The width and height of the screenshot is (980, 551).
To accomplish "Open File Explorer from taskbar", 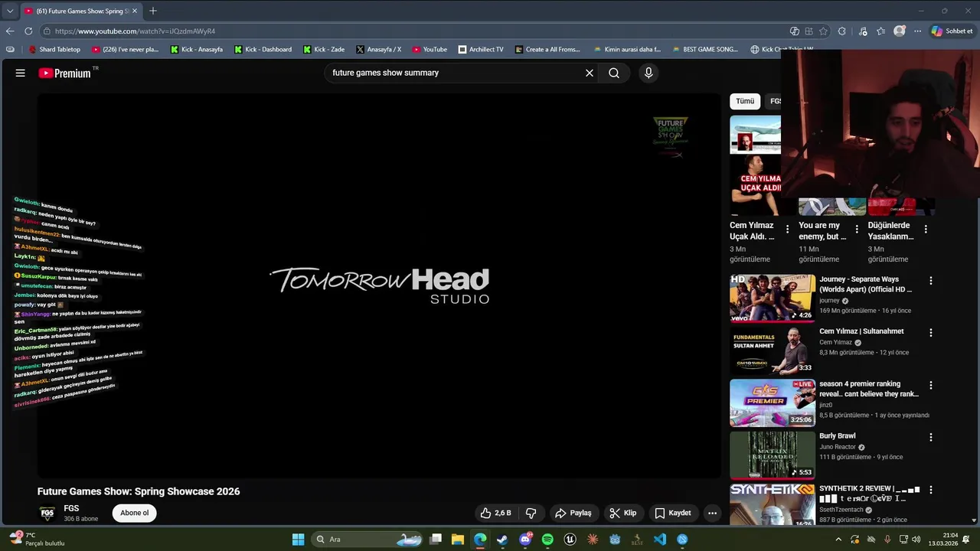I will click(458, 540).
